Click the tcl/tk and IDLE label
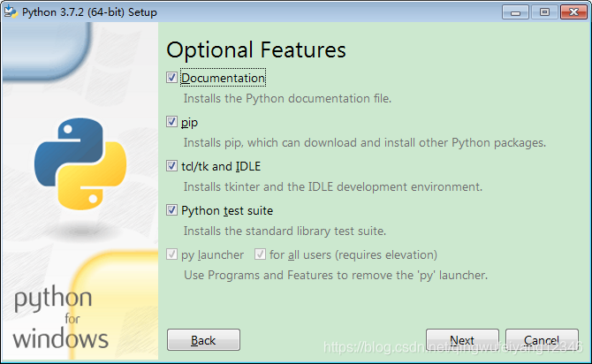The image size is (592, 364). pyautogui.click(x=221, y=166)
